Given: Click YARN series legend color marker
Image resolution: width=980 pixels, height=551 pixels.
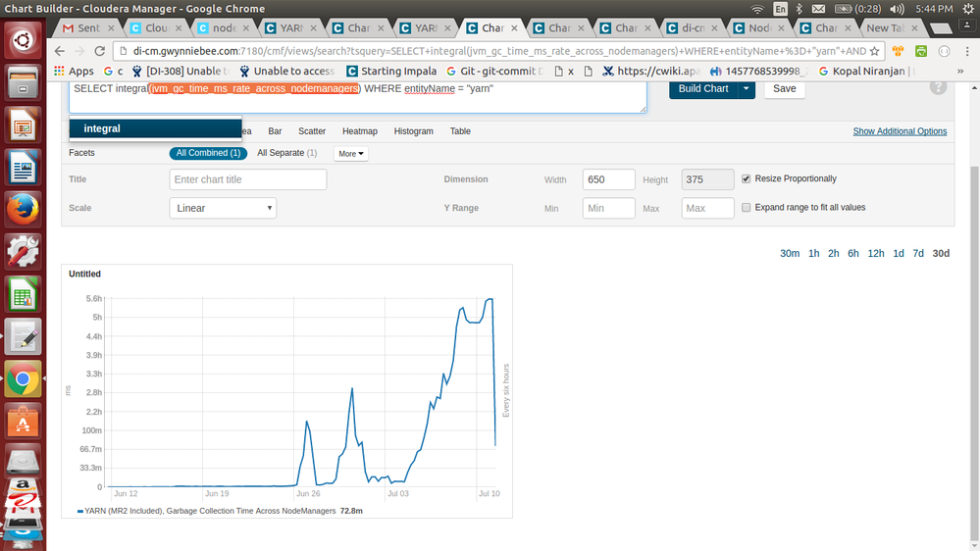Looking at the screenshot, I should point(80,511).
